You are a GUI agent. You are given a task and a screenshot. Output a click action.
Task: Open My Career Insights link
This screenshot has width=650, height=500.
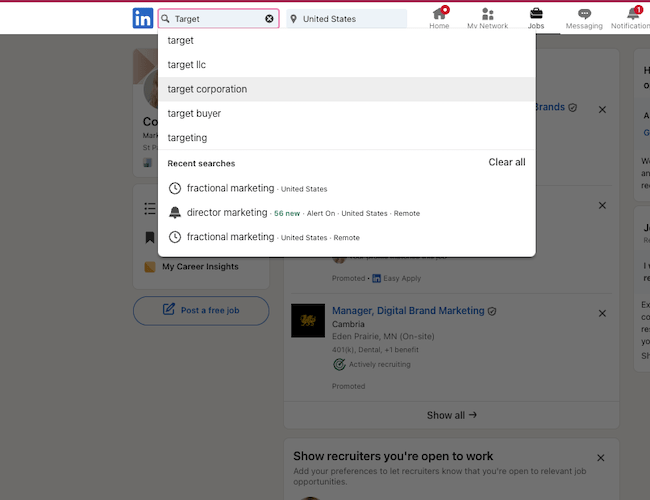click(x=200, y=267)
